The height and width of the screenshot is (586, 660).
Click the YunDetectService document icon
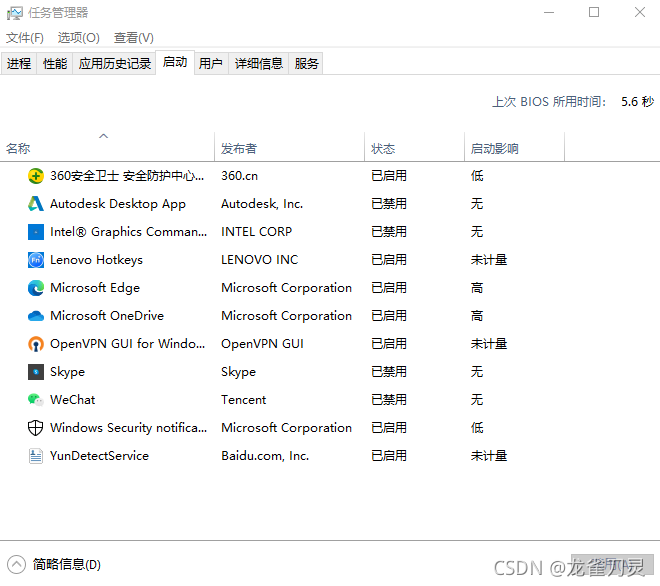pos(36,456)
